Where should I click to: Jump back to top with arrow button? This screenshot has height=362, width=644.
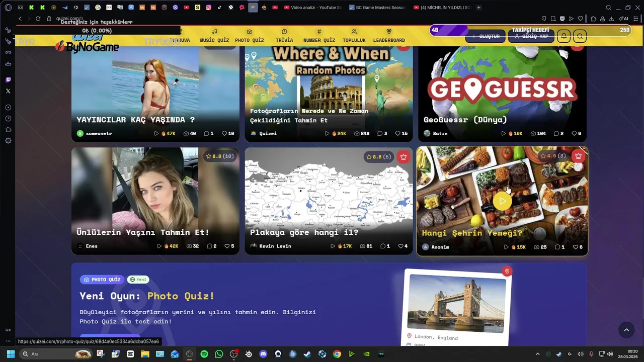point(626,330)
